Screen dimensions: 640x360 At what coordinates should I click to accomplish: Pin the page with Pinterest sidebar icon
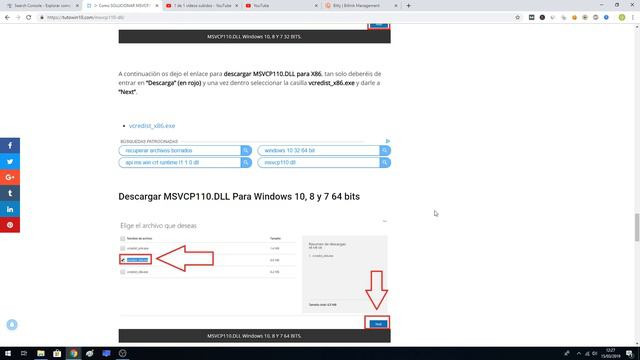(10, 225)
